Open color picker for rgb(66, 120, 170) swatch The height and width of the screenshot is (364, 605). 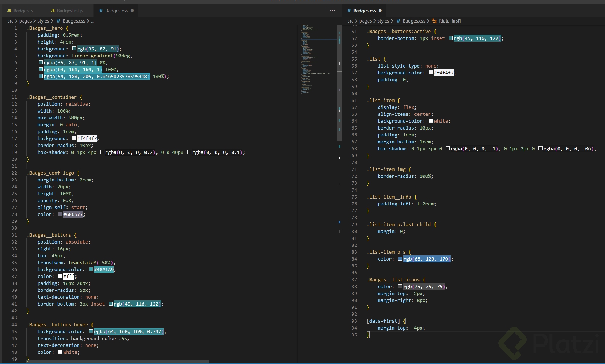point(400,259)
